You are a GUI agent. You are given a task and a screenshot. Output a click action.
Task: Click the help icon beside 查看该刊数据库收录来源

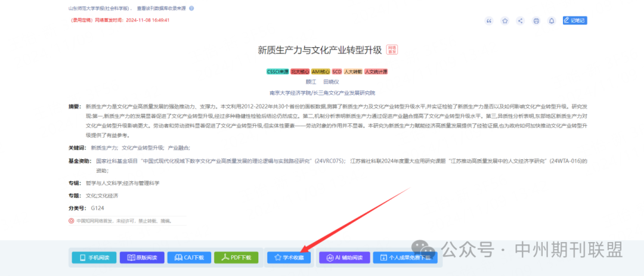pyautogui.click(x=191, y=8)
